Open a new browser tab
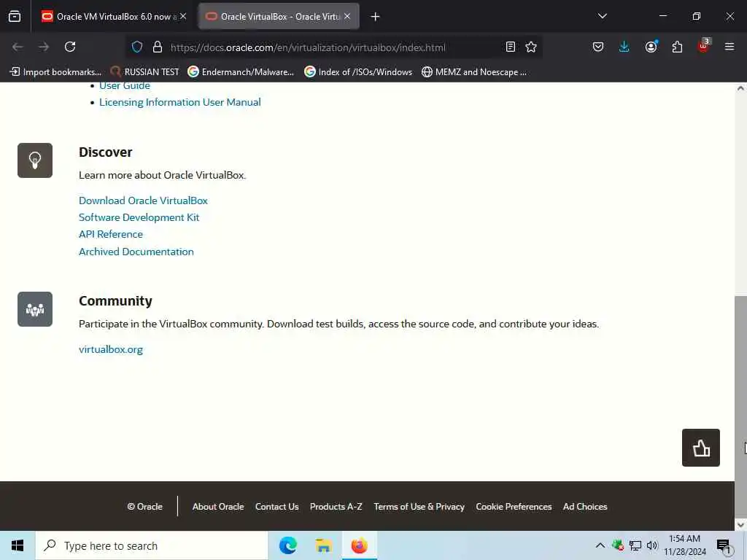The width and height of the screenshot is (747, 560). (376, 17)
